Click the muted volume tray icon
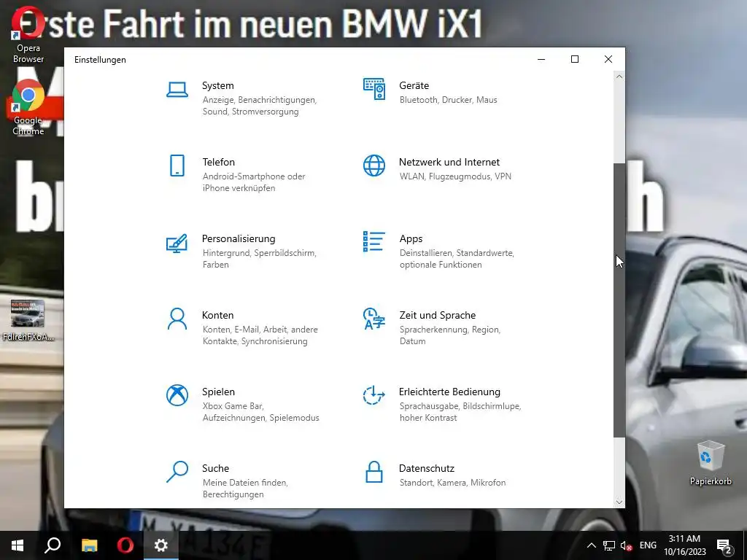747x560 pixels. click(627, 545)
